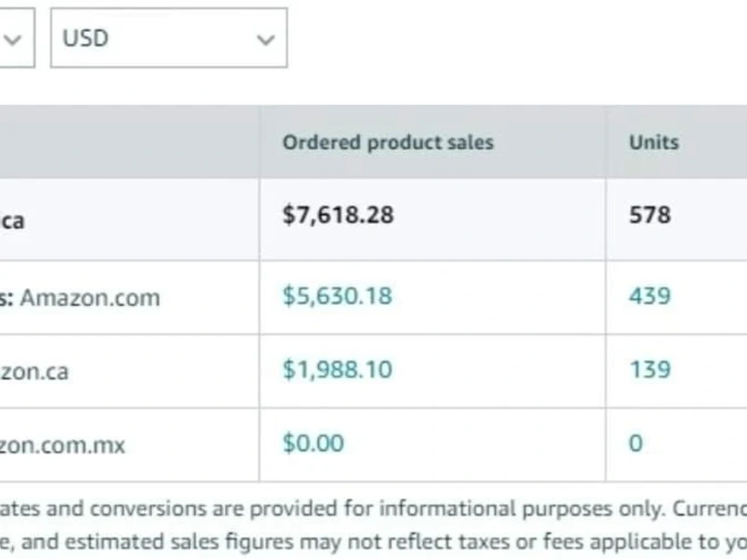Image resolution: width=747 pixels, height=560 pixels.
Task: Click the USD text in currency selector
Action: (x=86, y=38)
